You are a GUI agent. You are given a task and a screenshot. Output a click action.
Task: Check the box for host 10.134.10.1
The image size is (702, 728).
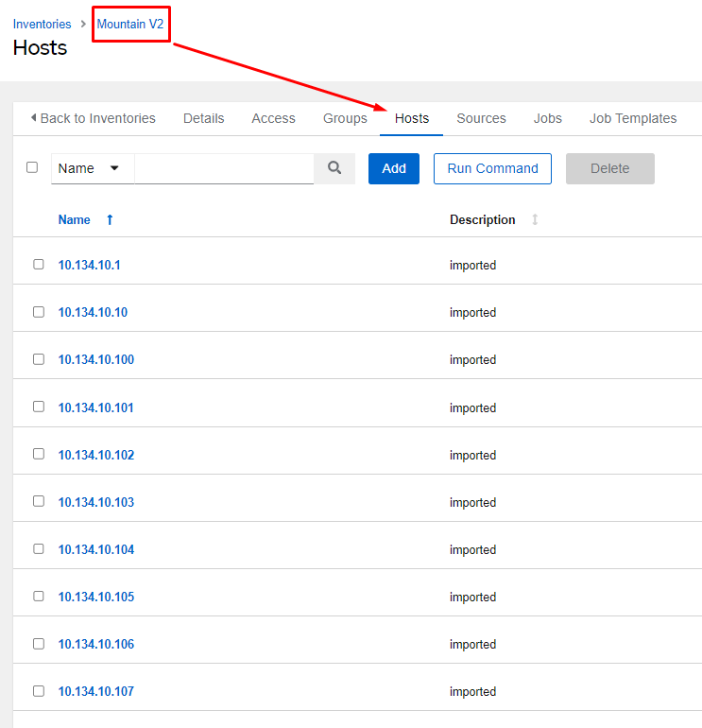point(39,265)
